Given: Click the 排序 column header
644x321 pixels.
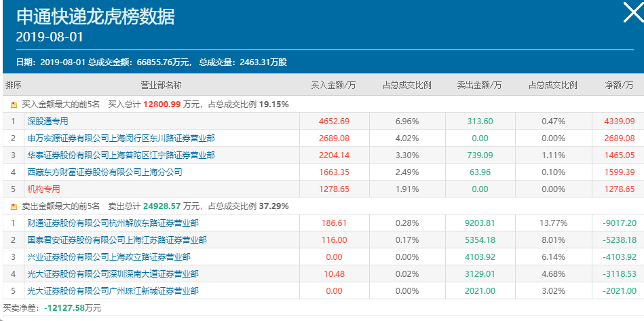Looking at the screenshot, I should point(14,86).
